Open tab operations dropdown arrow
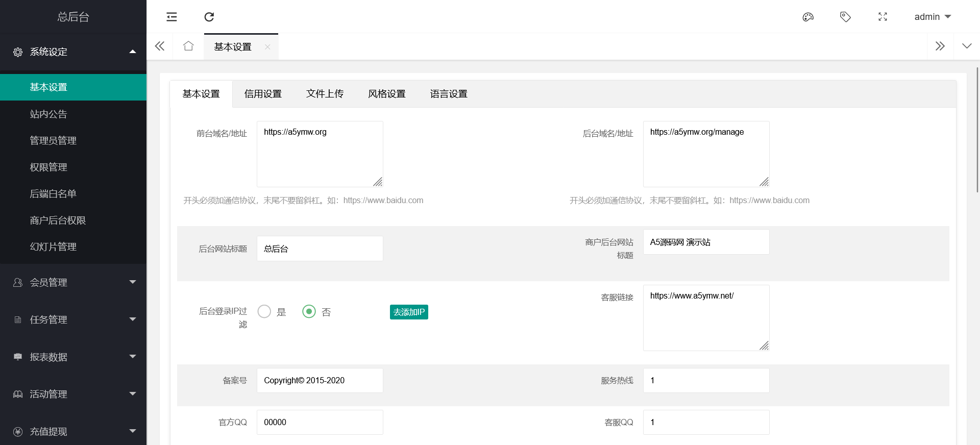The height and width of the screenshot is (445, 980). 966,46
